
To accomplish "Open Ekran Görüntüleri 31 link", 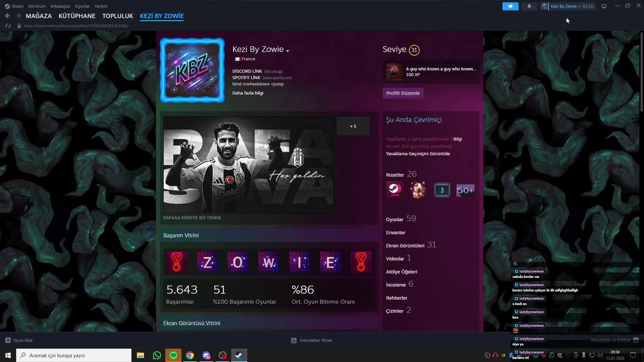I will [411, 245].
